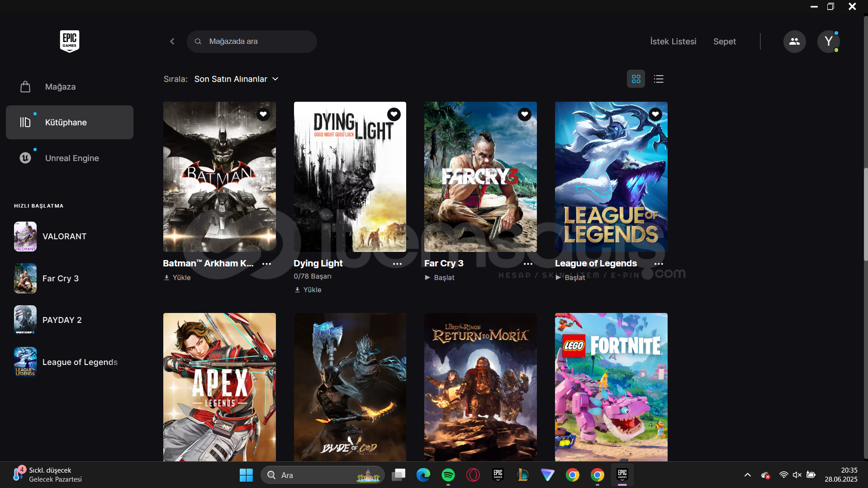Image resolution: width=868 pixels, height=488 pixels.
Task: Select Kütüphane in the sidebar
Action: [70, 123]
